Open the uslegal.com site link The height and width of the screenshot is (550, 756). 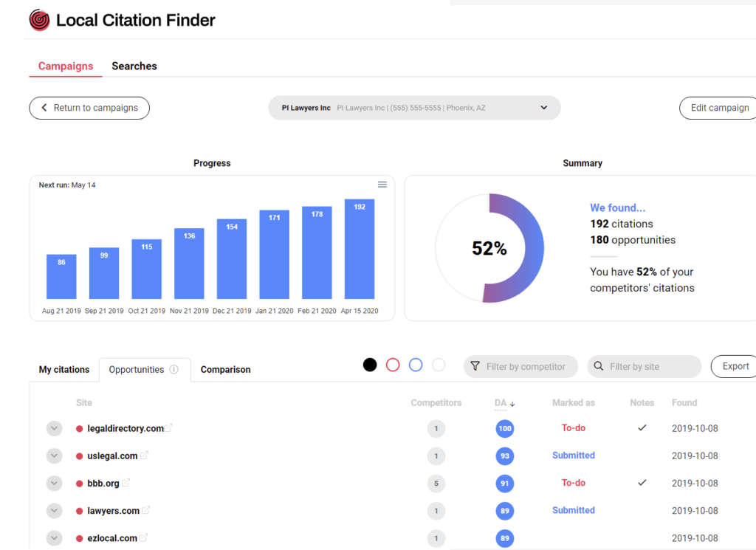pyautogui.click(x=112, y=456)
